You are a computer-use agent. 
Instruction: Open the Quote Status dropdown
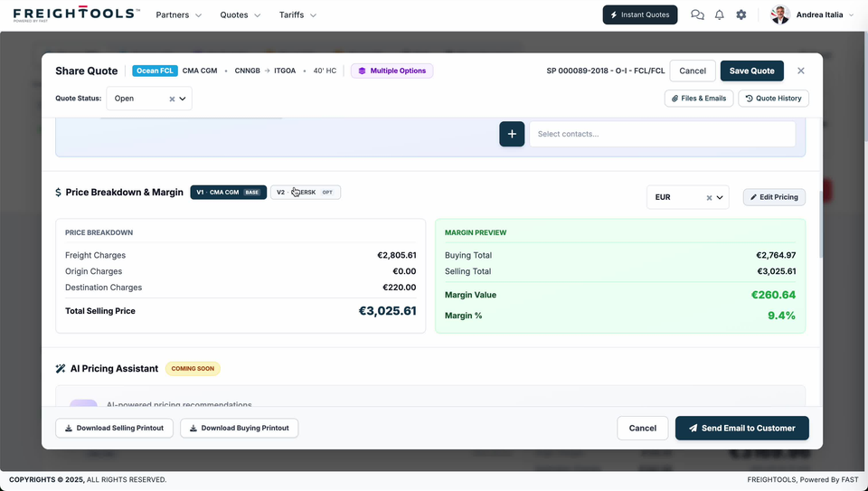coord(182,99)
